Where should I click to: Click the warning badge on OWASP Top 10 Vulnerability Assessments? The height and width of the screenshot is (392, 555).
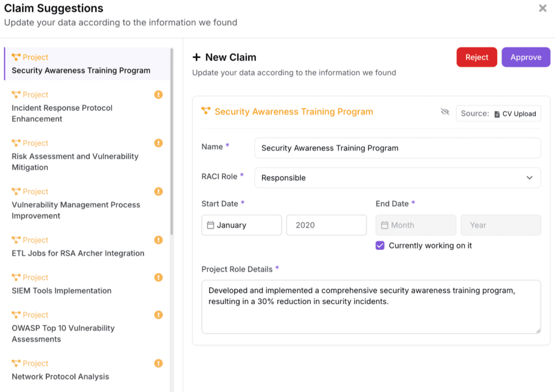point(158,315)
